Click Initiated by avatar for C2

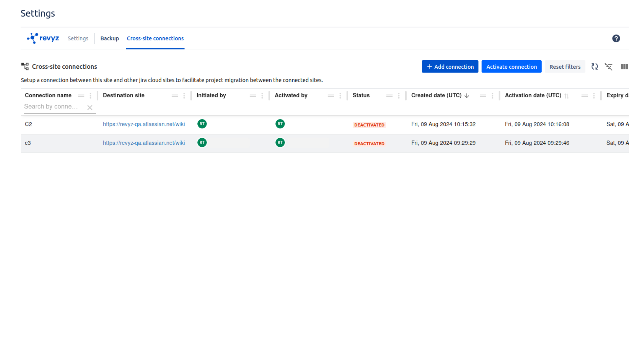(x=202, y=124)
